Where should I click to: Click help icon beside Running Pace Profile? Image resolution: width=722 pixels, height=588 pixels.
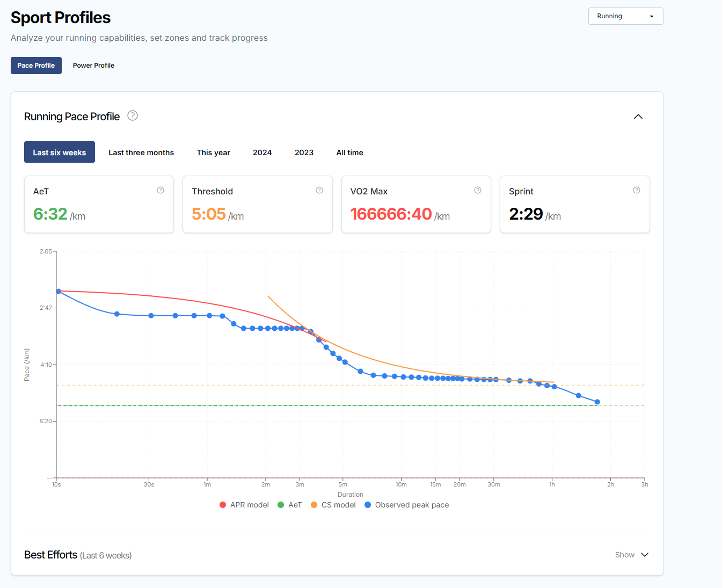tap(133, 115)
